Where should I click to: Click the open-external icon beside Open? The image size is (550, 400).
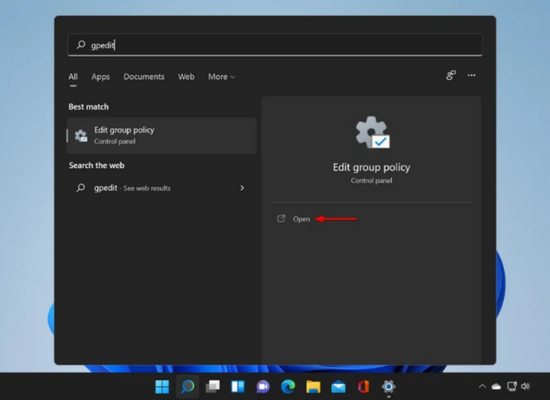(x=281, y=219)
